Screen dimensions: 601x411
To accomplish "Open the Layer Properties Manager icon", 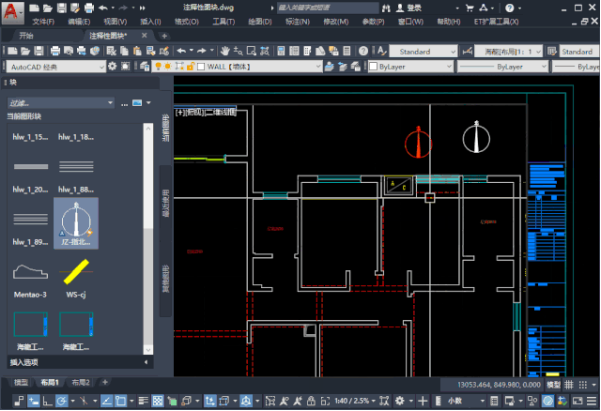I will pyautogui.click(x=145, y=66).
